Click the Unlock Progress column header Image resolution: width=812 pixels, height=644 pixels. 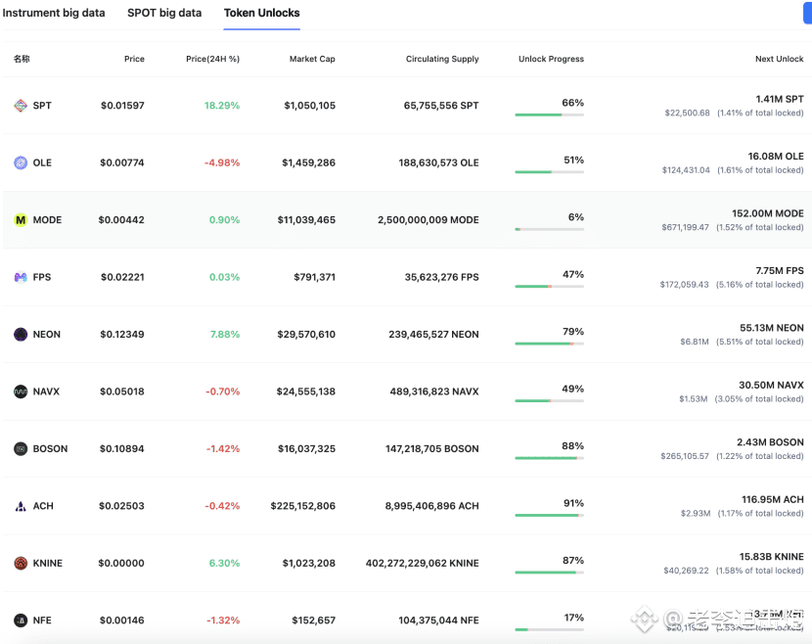click(x=551, y=60)
